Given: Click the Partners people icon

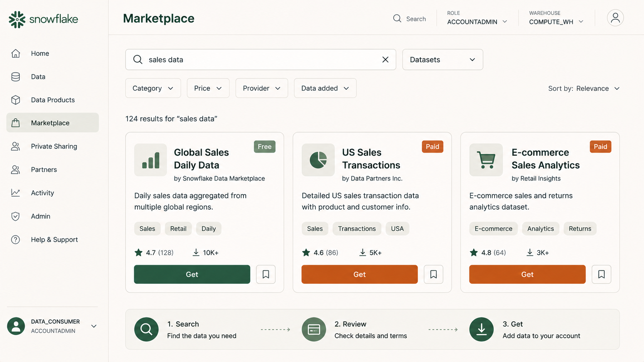Looking at the screenshot, I should (x=15, y=170).
